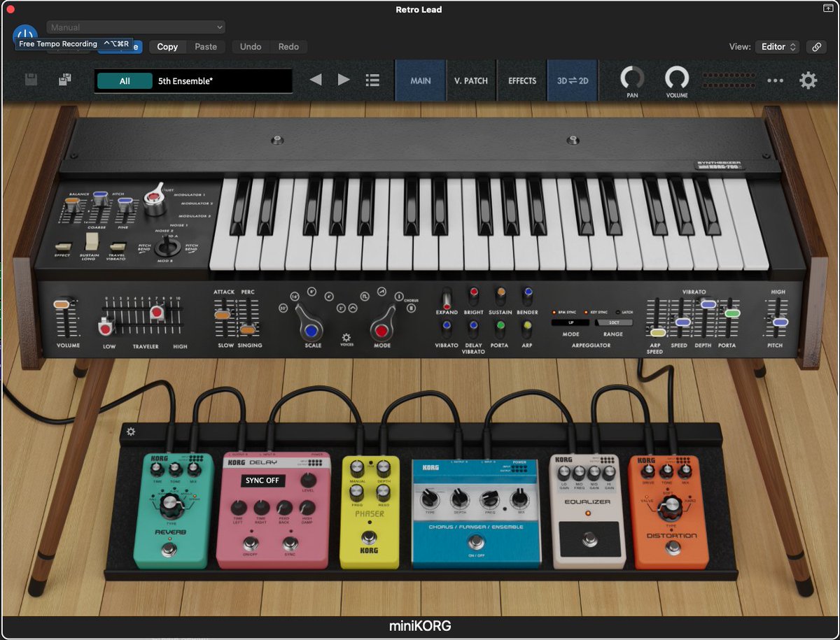Open the View Editor dropdown
This screenshot has width=840, height=640.
click(x=776, y=47)
